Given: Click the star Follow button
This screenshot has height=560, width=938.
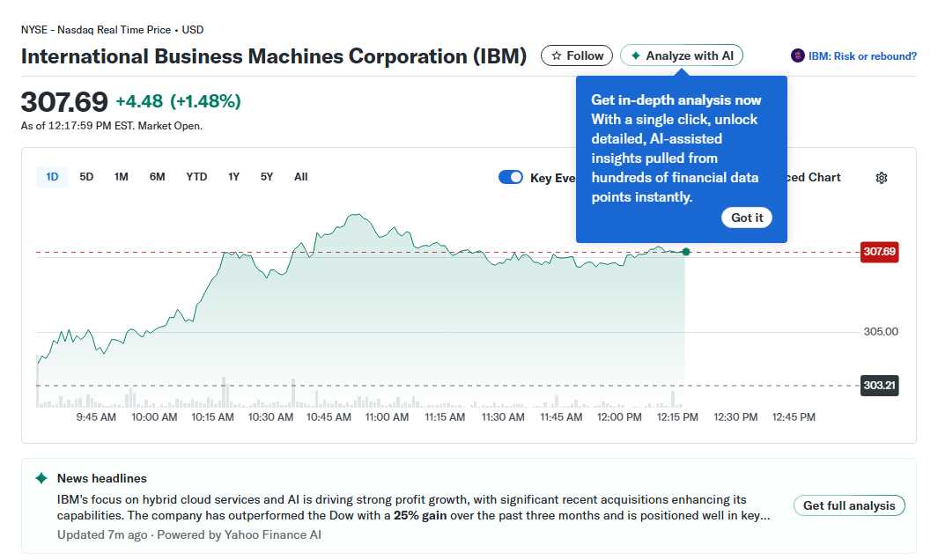Looking at the screenshot, I should tap(577, 55).
